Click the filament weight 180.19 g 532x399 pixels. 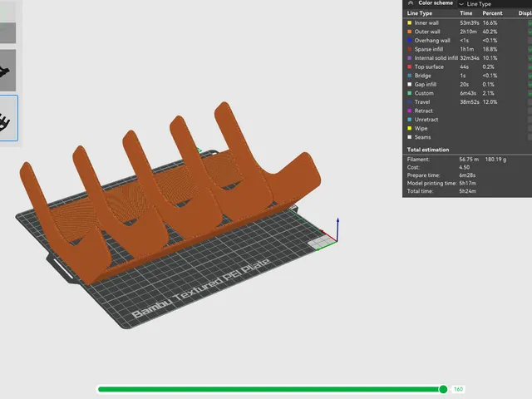495,160
